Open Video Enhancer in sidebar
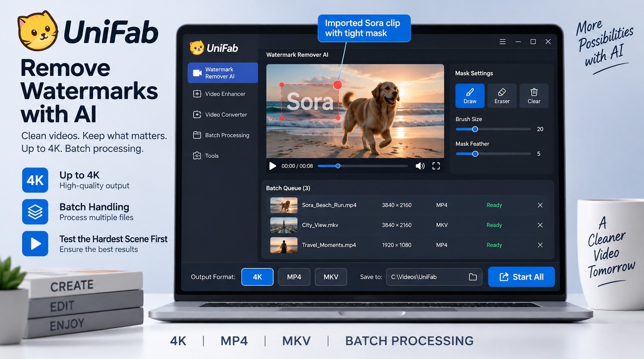This screenshot has width=644, height=359. click(220, 94)
